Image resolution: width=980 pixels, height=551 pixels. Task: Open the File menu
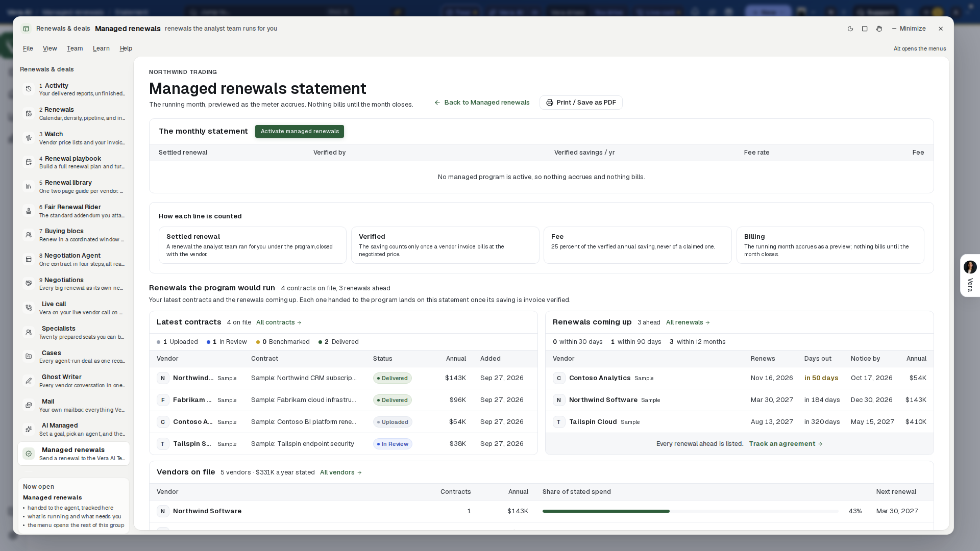28,48
